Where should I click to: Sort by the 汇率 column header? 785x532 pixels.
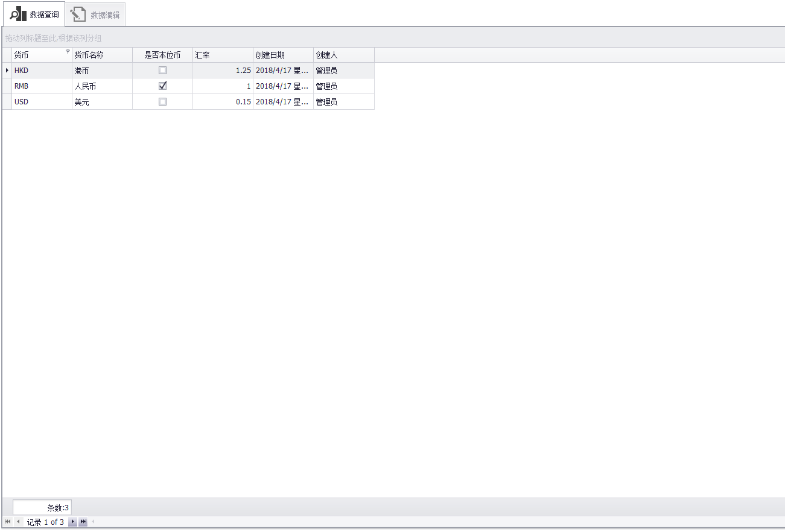(x=223, y=55)
